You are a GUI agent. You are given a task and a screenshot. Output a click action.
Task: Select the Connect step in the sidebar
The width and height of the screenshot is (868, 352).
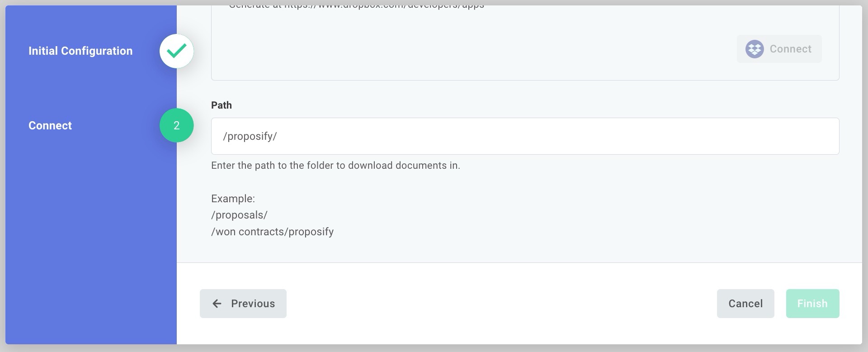click(50, 125)
